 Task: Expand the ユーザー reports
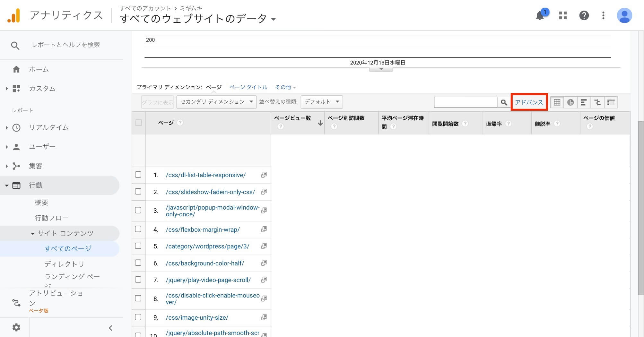coord(6,147)
